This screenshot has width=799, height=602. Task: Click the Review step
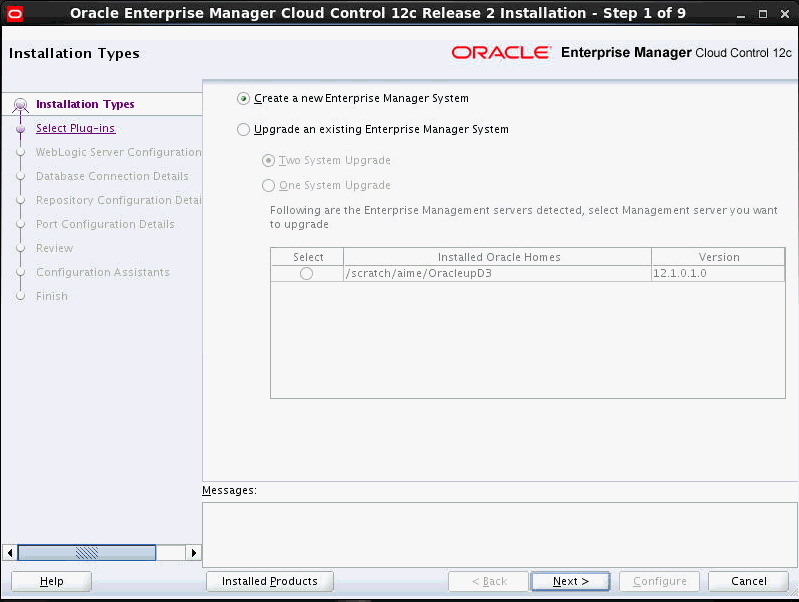pos(55,248)
